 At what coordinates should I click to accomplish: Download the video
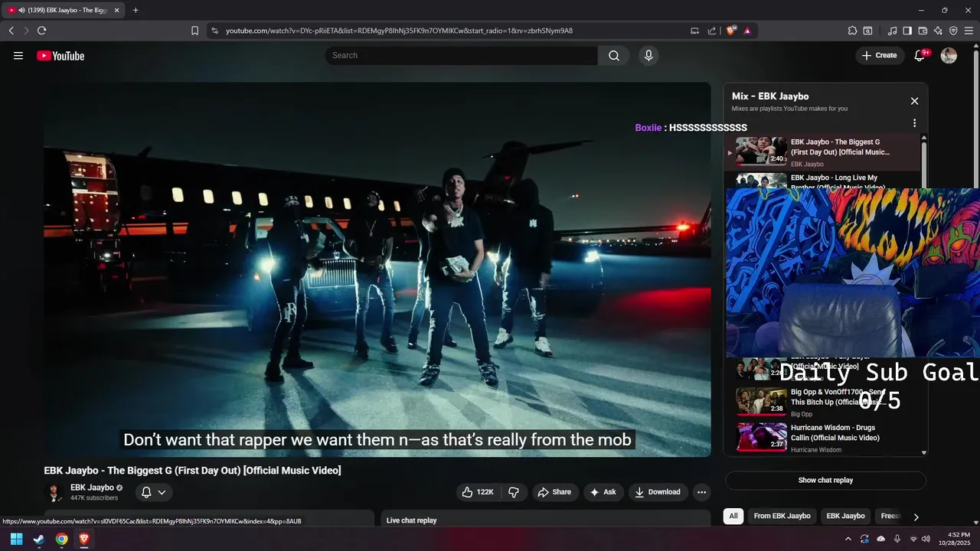(x=657, y=492)
